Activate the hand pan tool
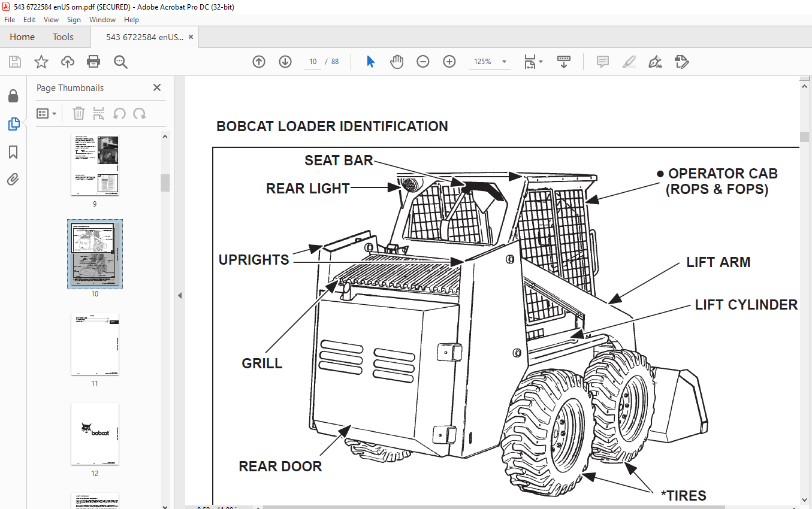Image resolution: width=812 pixels, height=509 pixels. (x=397, y=62)
